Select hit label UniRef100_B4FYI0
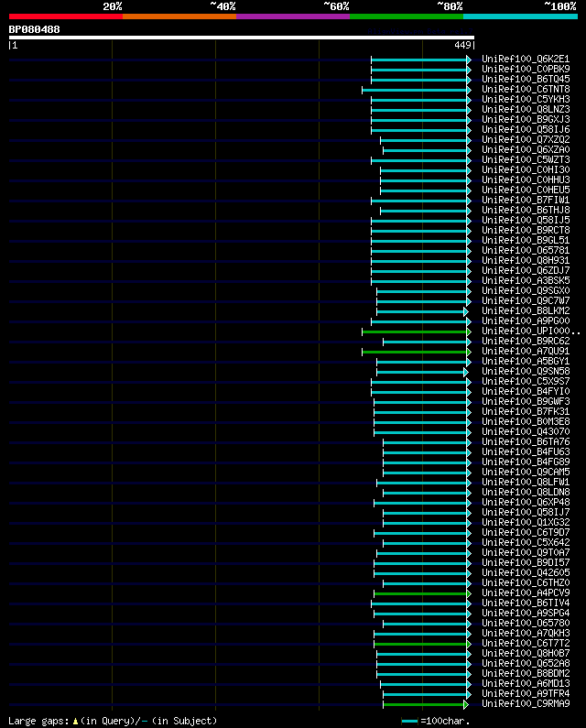586x728 pixels. [526, 391]
